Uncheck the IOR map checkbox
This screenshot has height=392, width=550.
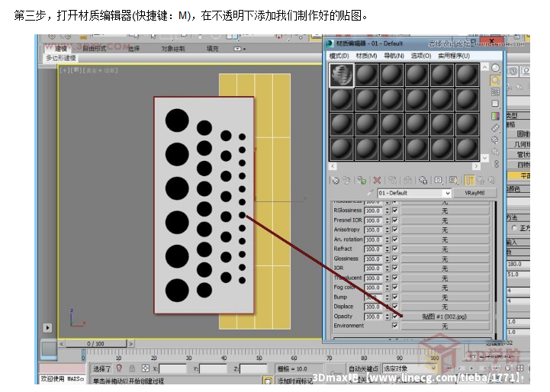coord(395,268)
